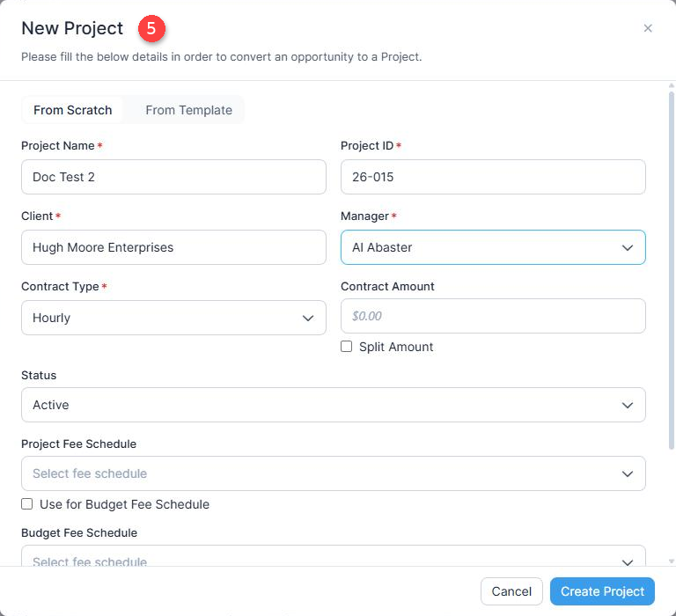Check Use for Budget Fee Schedule
676x616 pixels.
click(26, 504)
